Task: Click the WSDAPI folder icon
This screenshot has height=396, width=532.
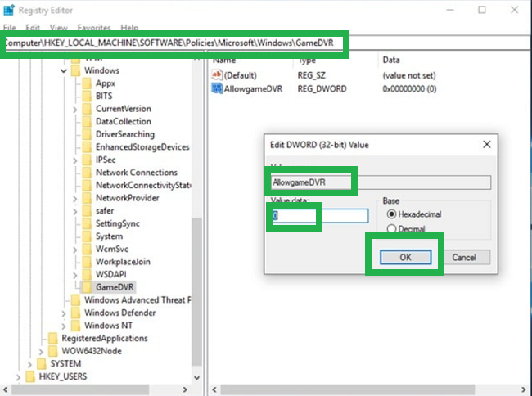Action: (88, 274)
